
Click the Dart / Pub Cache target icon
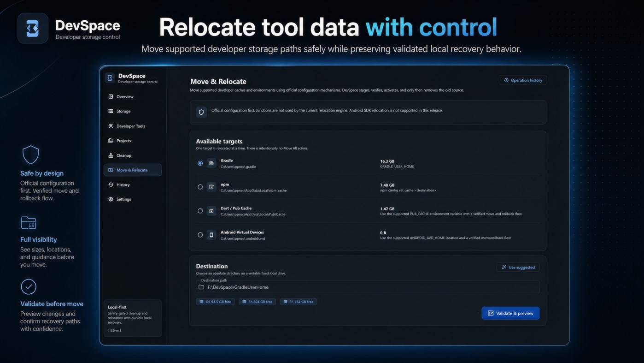pos(211,211)
